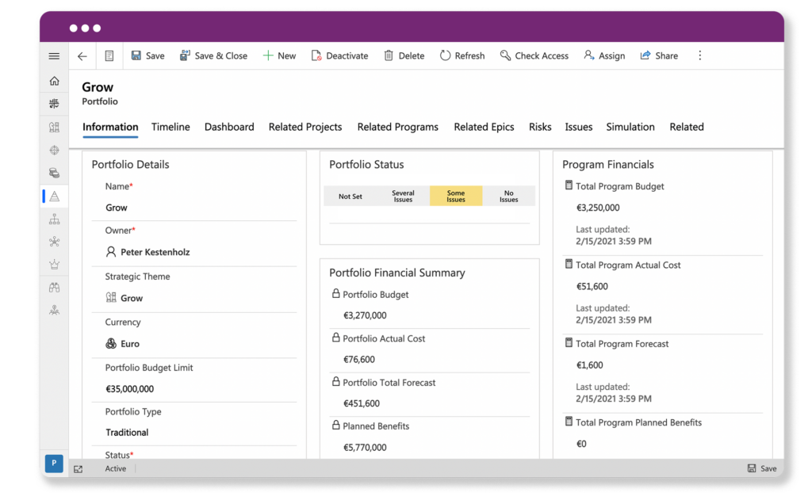
Task: Click the crown icon in the sidebar
Action: (x=54, y=265)
